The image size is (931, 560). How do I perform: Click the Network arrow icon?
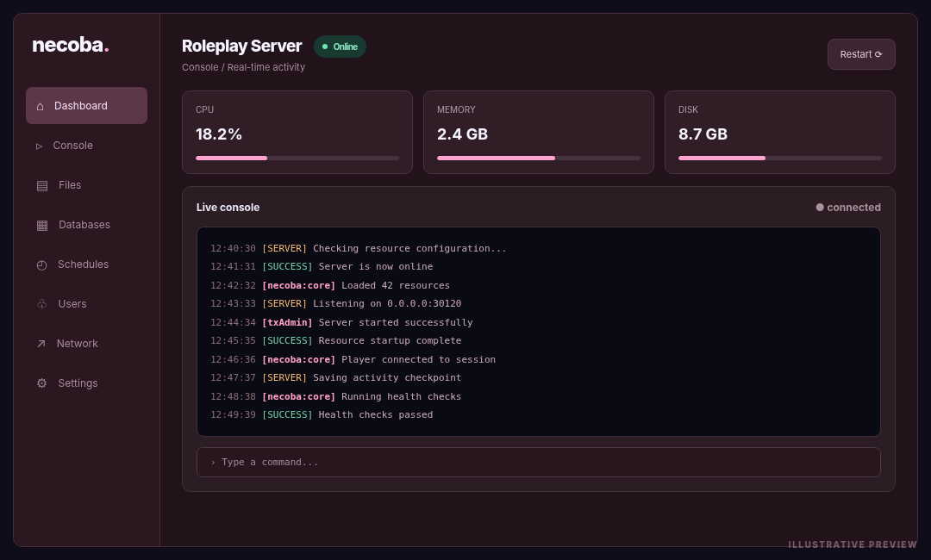point(41,344)
